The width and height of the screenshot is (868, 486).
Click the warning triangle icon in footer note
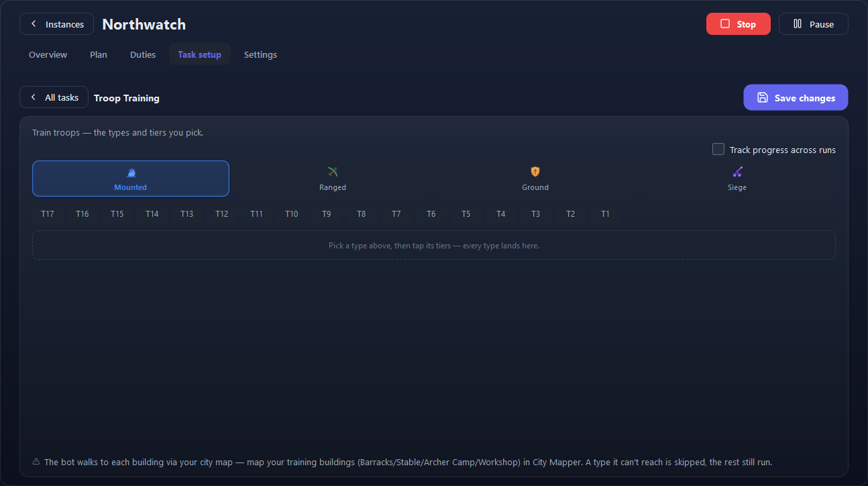36,462
